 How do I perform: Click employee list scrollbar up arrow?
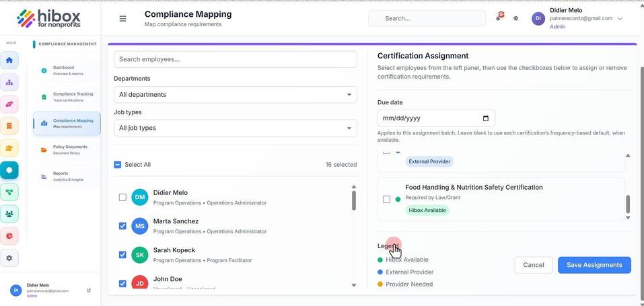tap(354, 187)
